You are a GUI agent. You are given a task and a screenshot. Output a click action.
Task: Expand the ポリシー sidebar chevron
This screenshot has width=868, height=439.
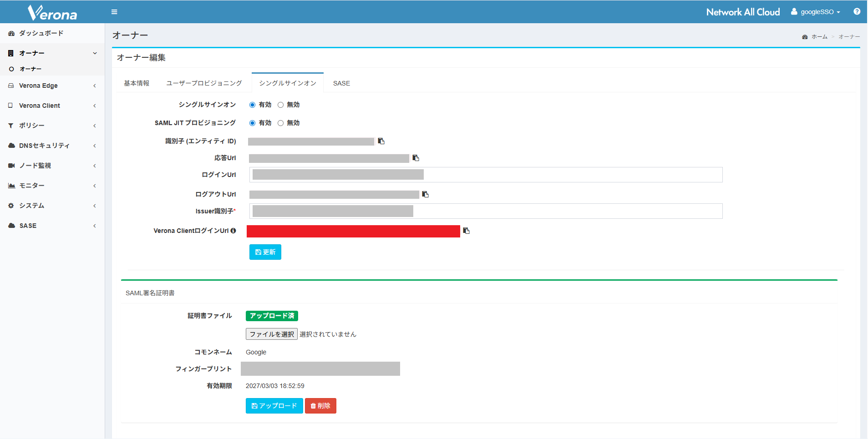95,126
